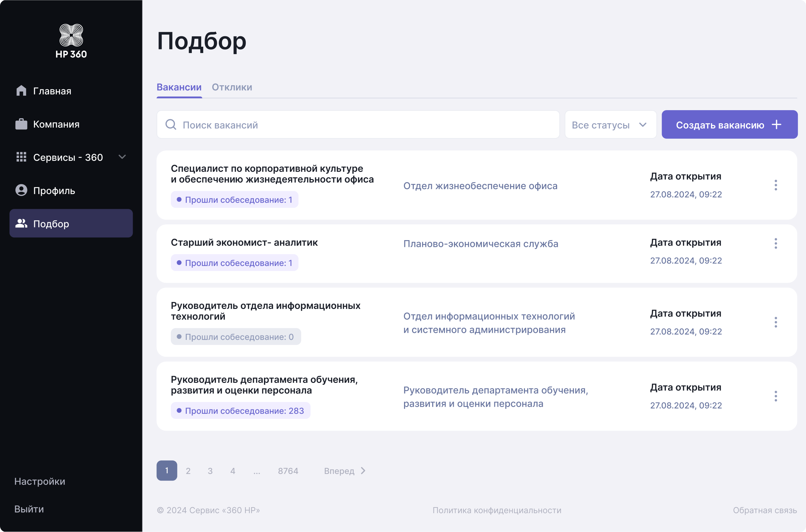This screenshot has width=806, height=532.
Task: Open Настройки in the sidebar
Action: (x=40, y=481)
